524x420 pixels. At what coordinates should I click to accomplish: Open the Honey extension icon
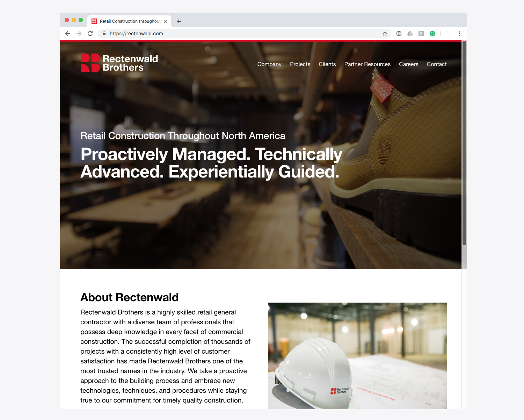click(x=421, y=34)
